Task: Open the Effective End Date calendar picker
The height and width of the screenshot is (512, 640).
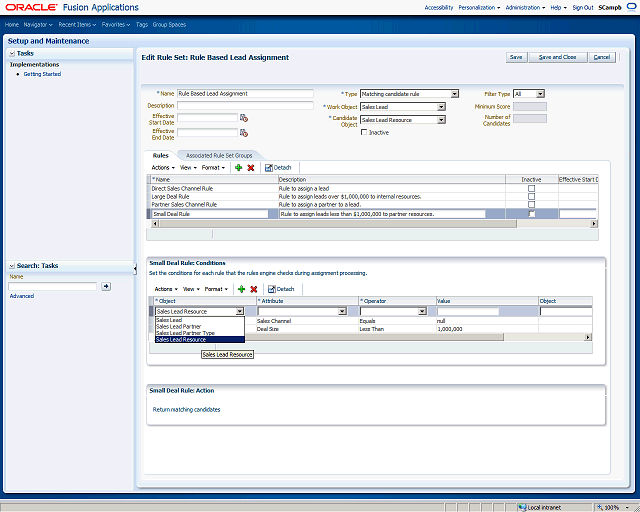Action: point(244,133)
